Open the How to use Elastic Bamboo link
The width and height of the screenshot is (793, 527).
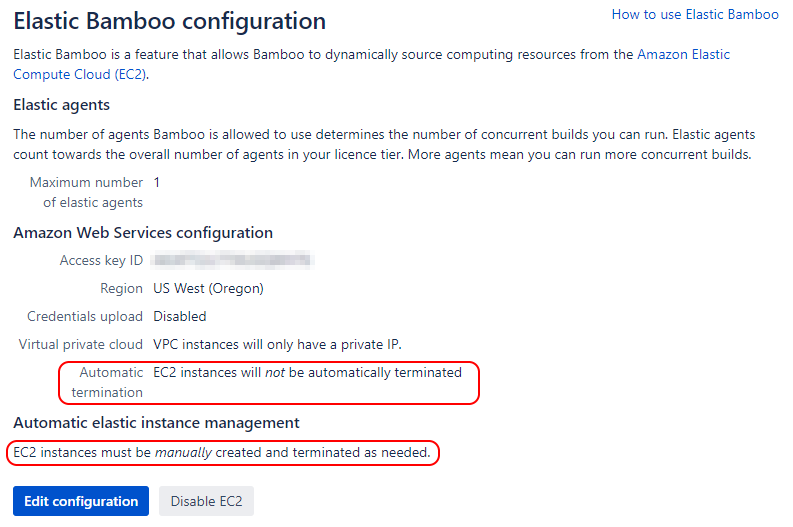[x=695, y=15]
